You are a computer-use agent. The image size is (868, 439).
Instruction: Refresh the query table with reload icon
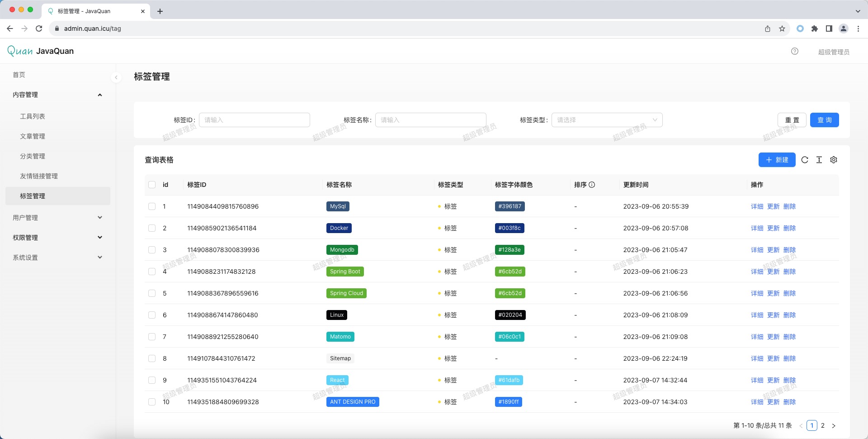click(x=805, y=160)
